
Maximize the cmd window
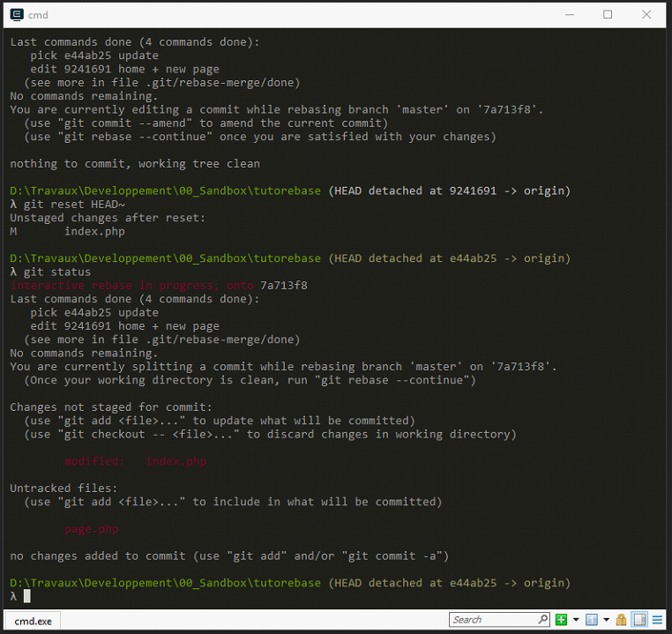(608, 15)
